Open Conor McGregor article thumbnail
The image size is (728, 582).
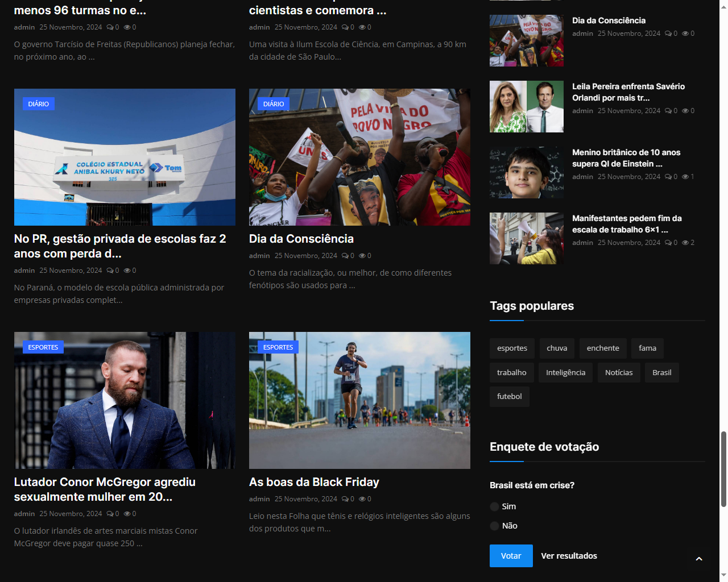point(125,400)
